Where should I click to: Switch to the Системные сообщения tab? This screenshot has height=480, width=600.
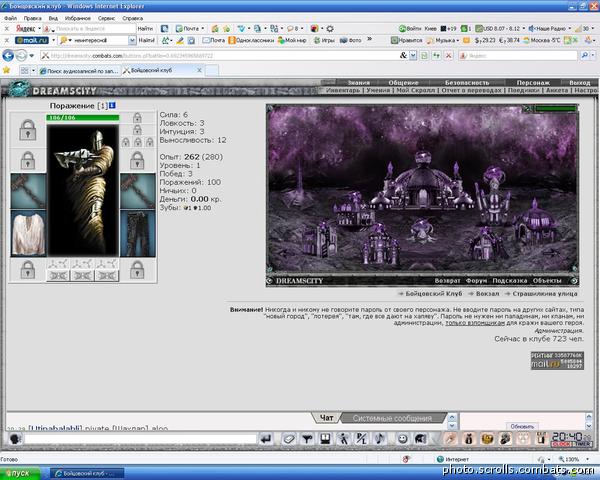[392, 418]
